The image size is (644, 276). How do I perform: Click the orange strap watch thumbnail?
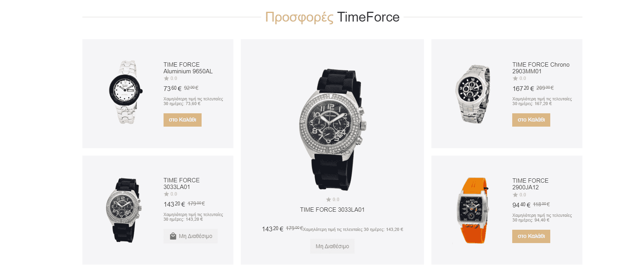click(473, 211)
